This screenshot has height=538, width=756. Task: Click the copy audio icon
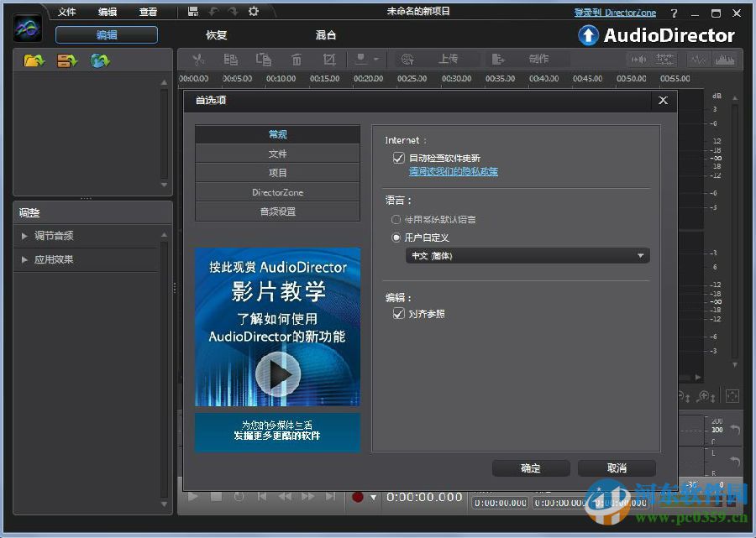point(231,59)
